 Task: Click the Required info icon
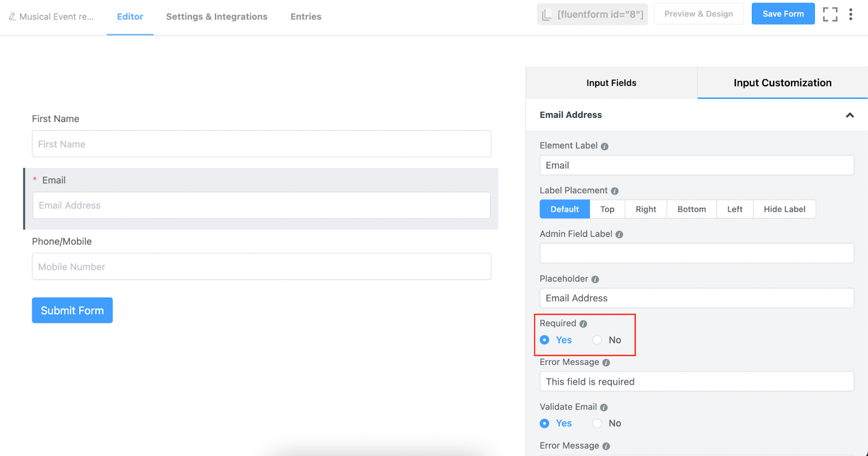coord(583,324)
